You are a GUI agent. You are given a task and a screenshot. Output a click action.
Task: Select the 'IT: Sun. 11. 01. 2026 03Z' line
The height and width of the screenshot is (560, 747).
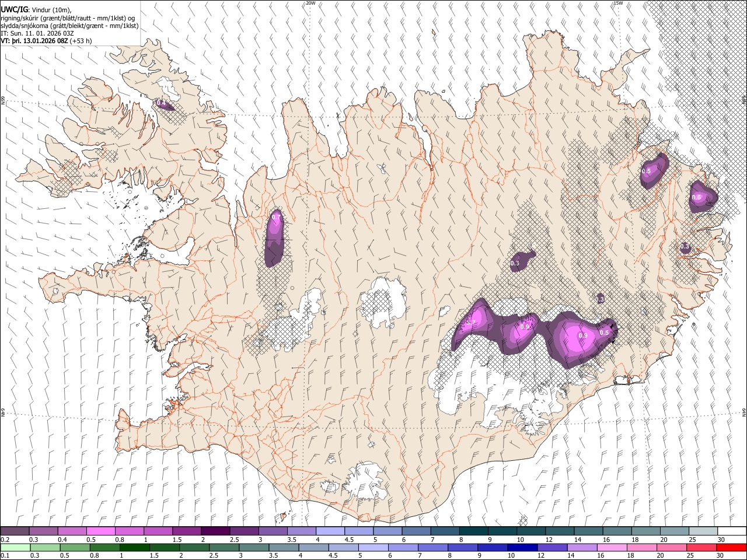pyautogui.click(x=37, y=33)
